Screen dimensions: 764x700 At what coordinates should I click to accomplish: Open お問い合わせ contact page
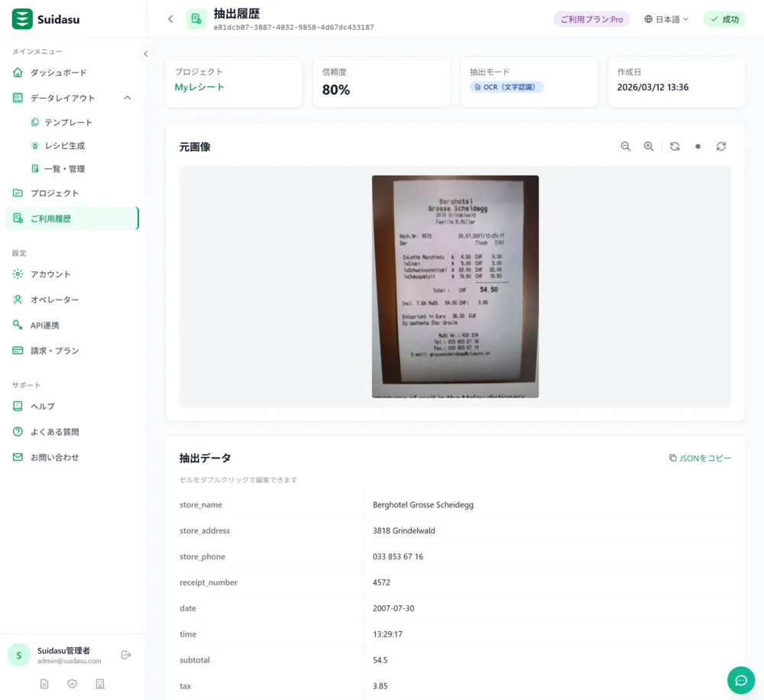(72, 457)
